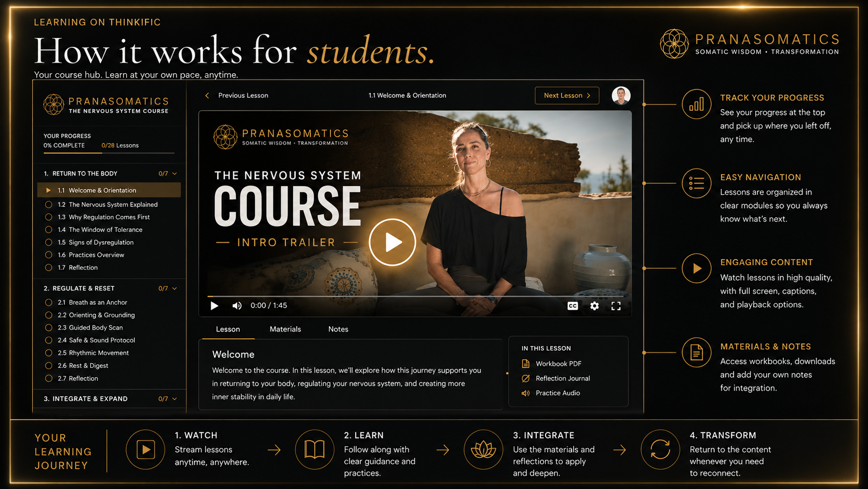The image size is (868, 489).
Task: Click the 1. Return to the Body module title
Action: 80,174
